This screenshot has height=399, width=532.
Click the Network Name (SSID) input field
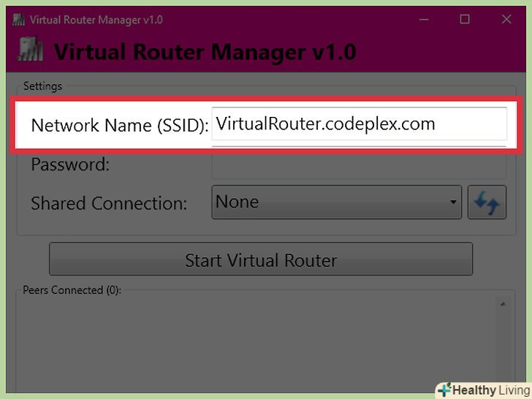[x=360, y=123]
